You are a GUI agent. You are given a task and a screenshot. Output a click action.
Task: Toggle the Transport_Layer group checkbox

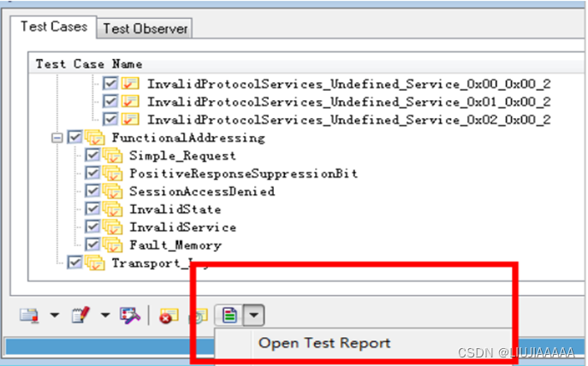[74, 263]
